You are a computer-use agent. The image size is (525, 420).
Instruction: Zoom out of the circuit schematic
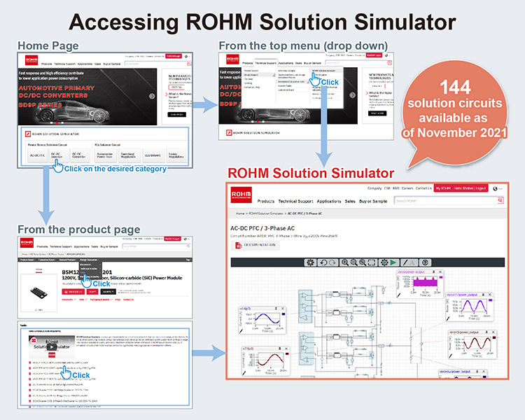point(353,262)
